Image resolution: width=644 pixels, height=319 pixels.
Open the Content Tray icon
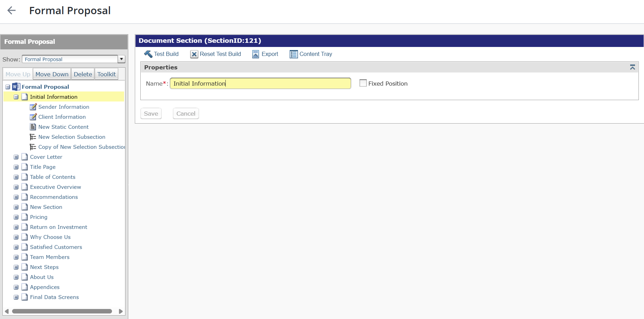293,54
